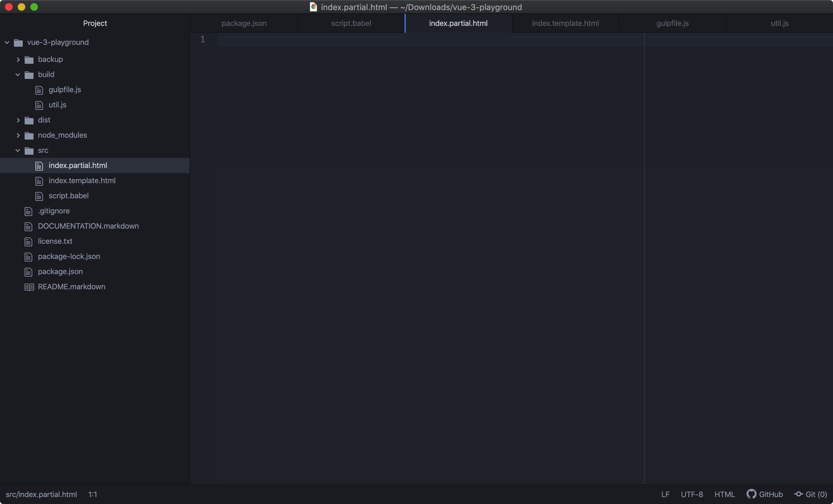Open the HTML grammar selector

pos(724,494)
